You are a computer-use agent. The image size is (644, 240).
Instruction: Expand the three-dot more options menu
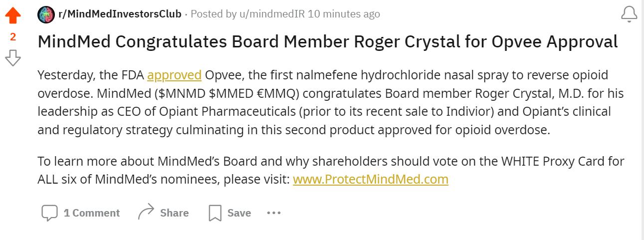[x=274, y=213]
